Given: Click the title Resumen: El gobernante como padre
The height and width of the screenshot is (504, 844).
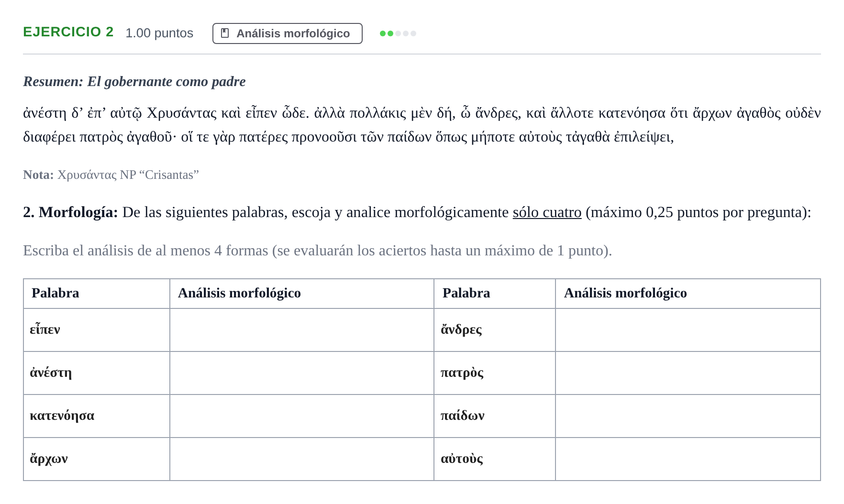Looking at the screenshot, I should [x=134, y=82].
